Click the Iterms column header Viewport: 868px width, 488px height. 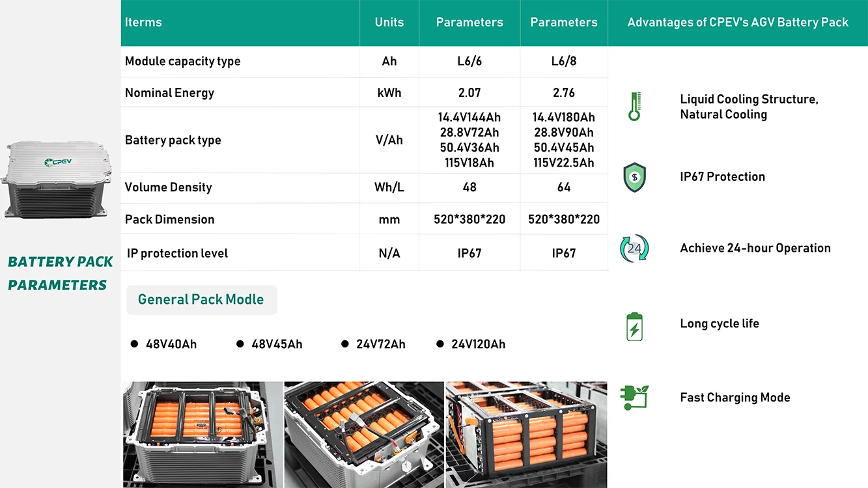click(143, 22)
